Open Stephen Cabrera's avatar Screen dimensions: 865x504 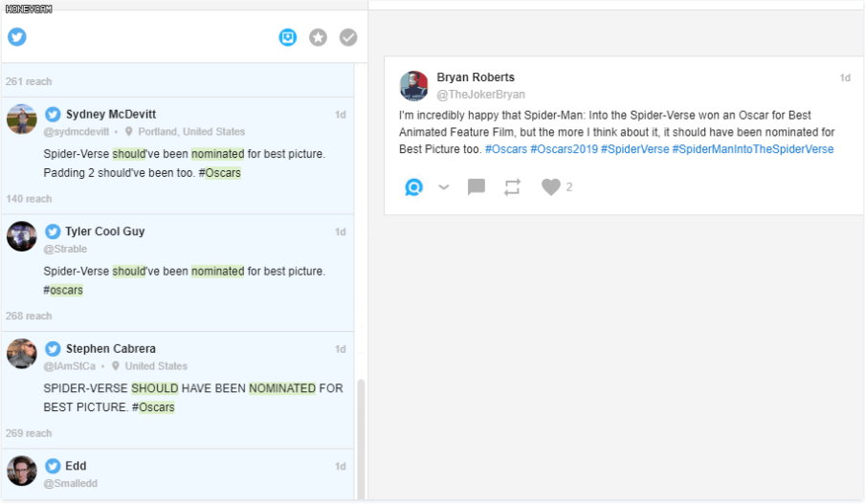coord(21,354)
